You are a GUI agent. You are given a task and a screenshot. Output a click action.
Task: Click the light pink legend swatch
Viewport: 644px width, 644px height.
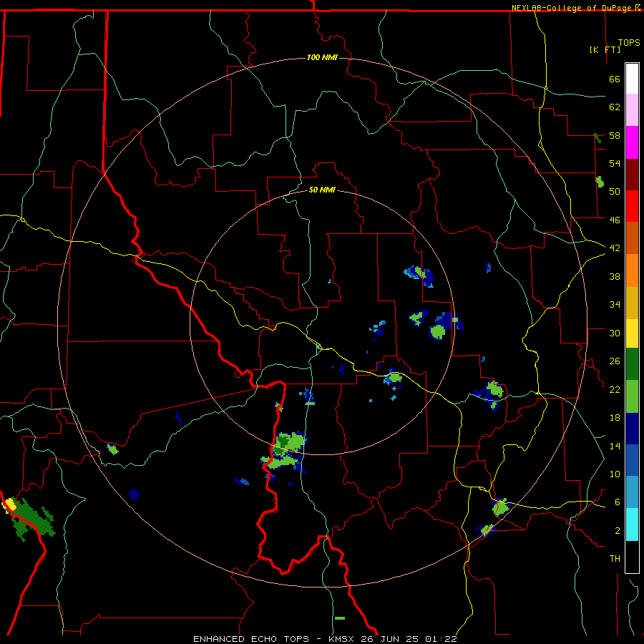click(x=632, y=110)
